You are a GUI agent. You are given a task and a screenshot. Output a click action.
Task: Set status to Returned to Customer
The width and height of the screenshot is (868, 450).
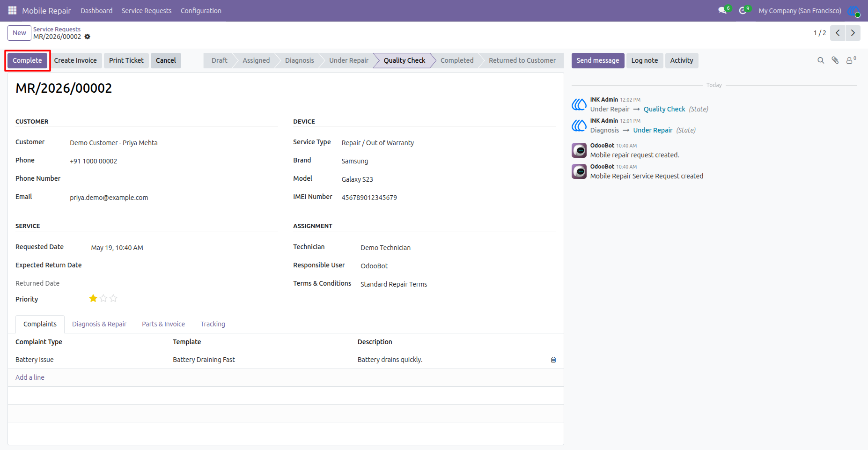pos(522,60)
